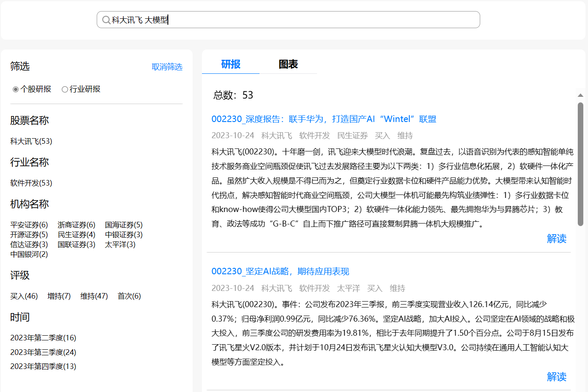Filter by institution 信达证券(3)

29,244
